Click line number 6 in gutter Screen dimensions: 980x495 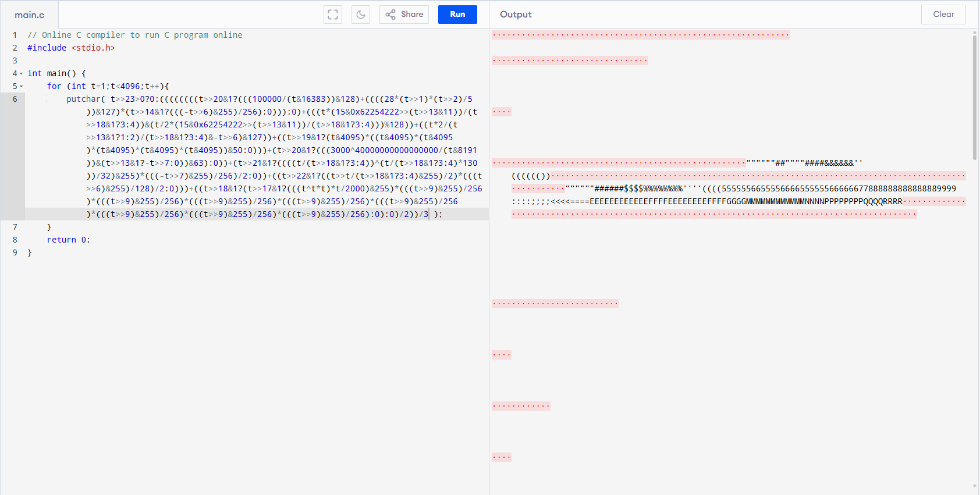pos(15,99)
